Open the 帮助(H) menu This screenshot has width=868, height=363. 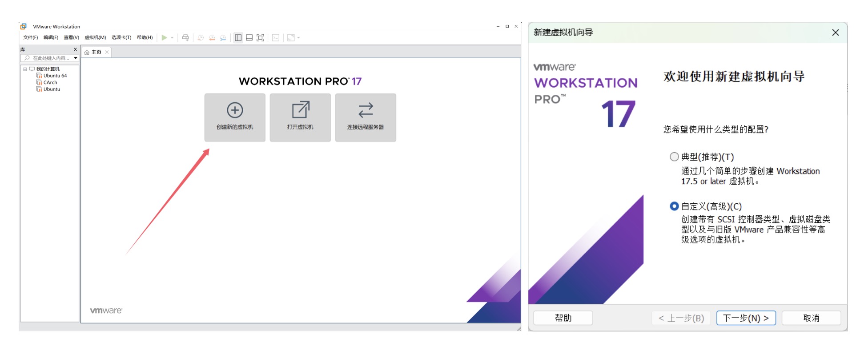145,37
